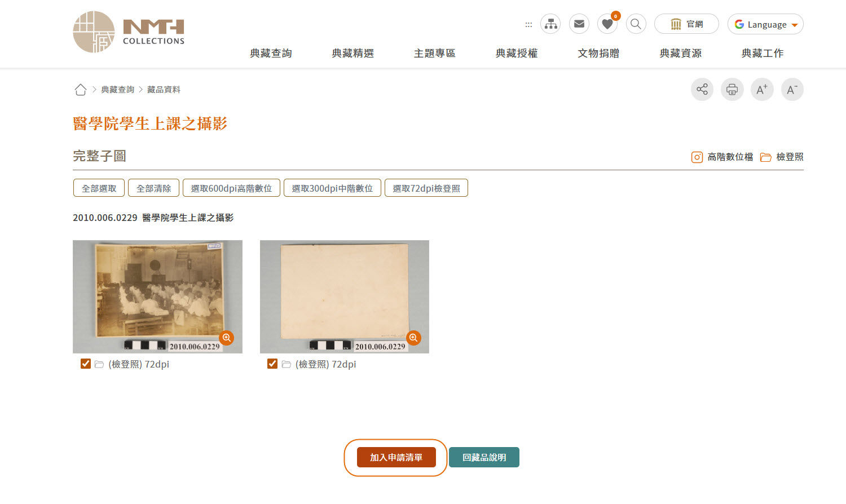Open the 典藏資源 menu
Viewport: 846px width, 504px height.
(681, 53)
